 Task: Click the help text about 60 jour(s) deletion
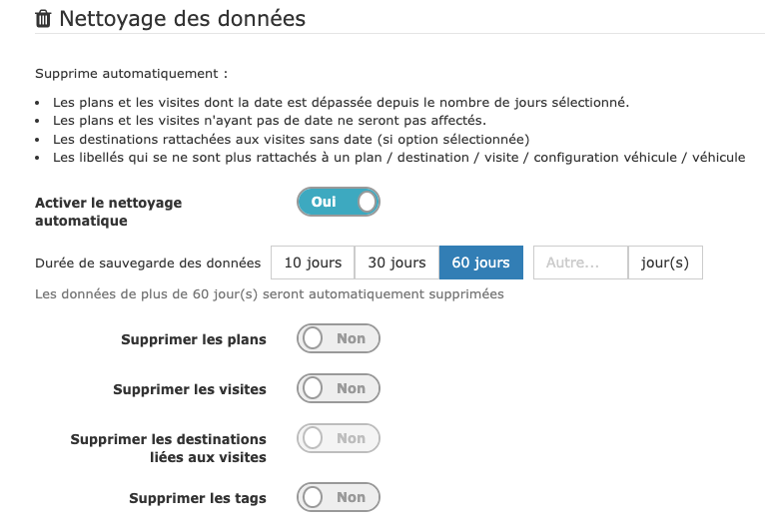click(x=270, y=294)
